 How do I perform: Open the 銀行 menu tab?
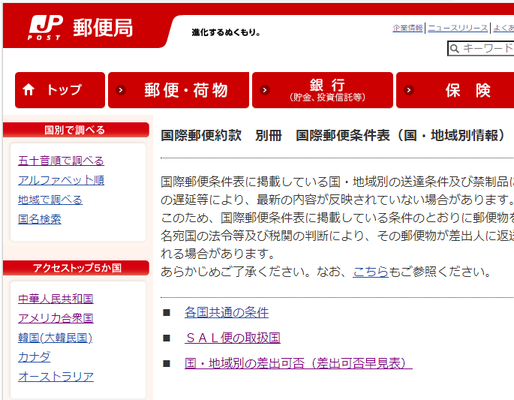pyautogui.click(x=323, y=90)
